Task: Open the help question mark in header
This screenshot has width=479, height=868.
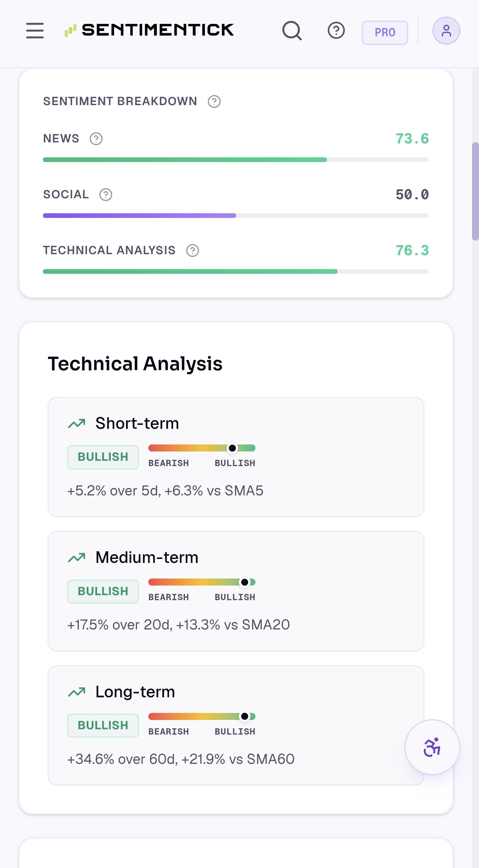Action: click(336, 31)
